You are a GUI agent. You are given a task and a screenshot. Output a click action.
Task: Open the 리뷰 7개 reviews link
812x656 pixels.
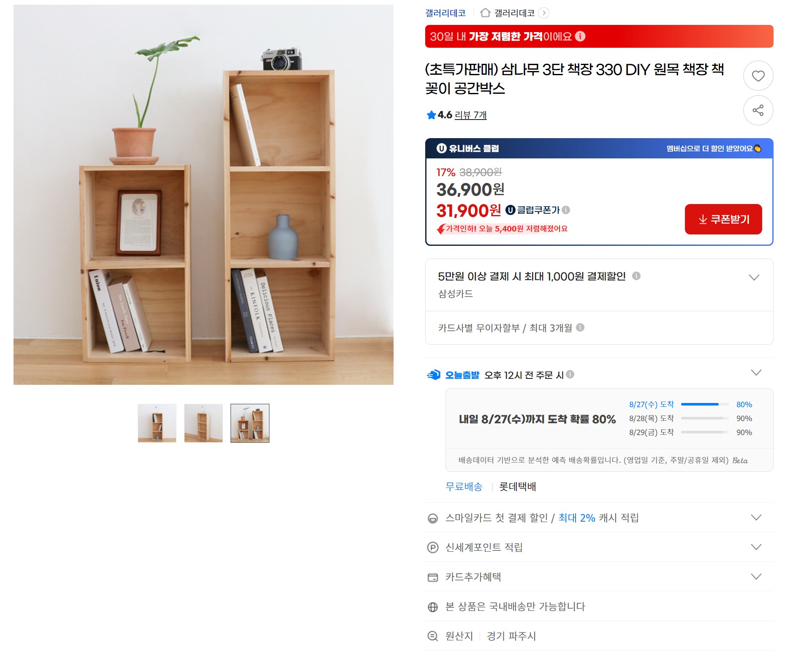pos(470,115)
